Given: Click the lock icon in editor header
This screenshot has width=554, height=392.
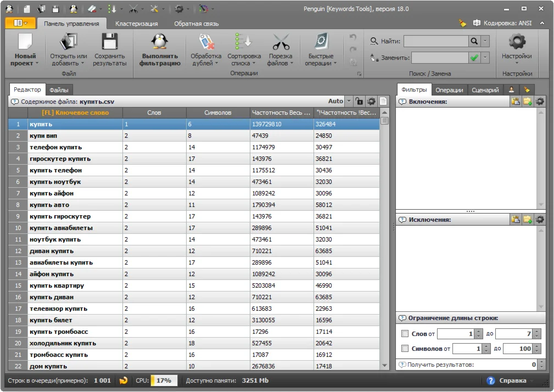Looking at the screenshot, I should point(359,102).
